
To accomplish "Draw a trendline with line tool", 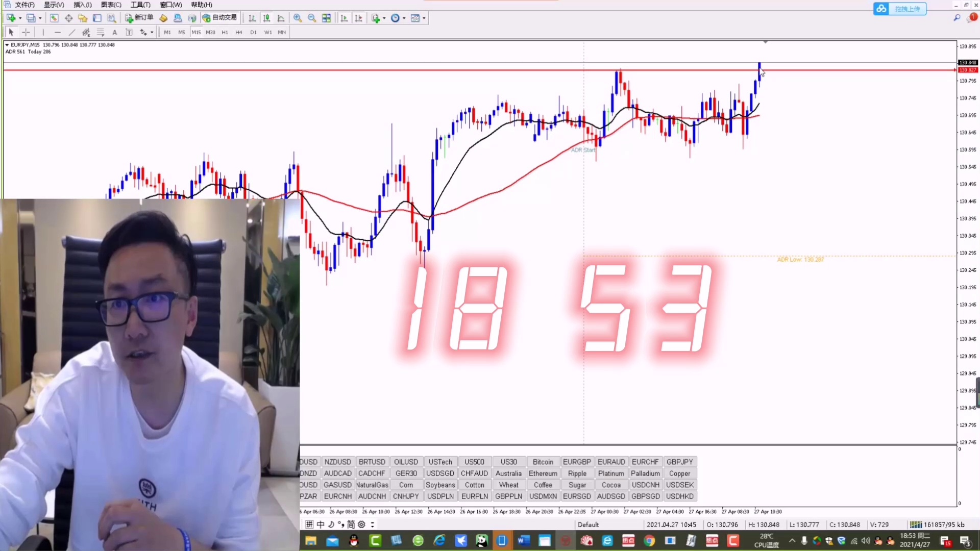I will tap(72, 32).
